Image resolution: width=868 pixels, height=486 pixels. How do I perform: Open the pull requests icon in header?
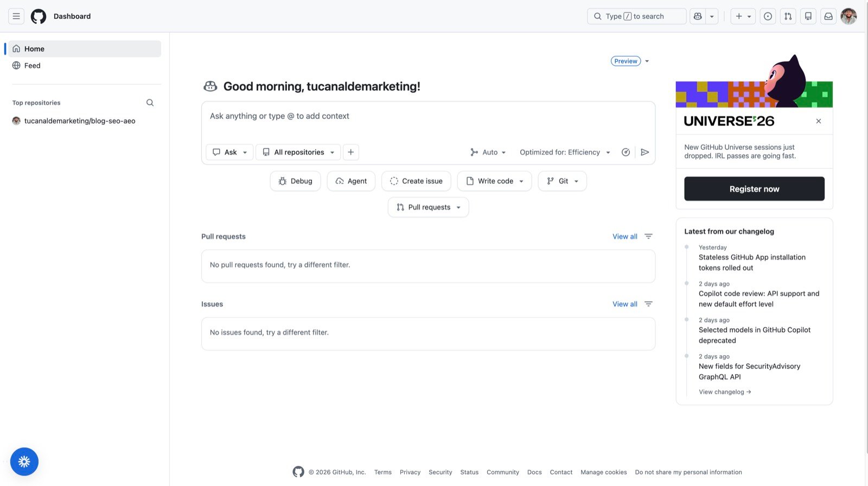pos(788,16)
